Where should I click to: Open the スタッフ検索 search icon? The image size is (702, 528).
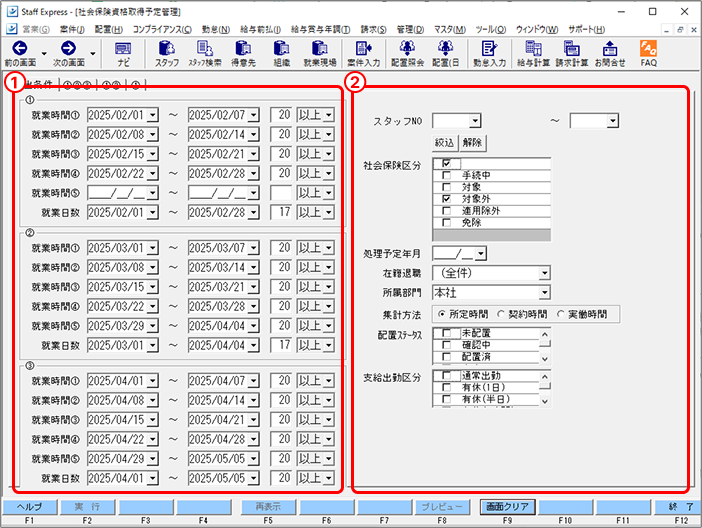(x=205, y=48)
